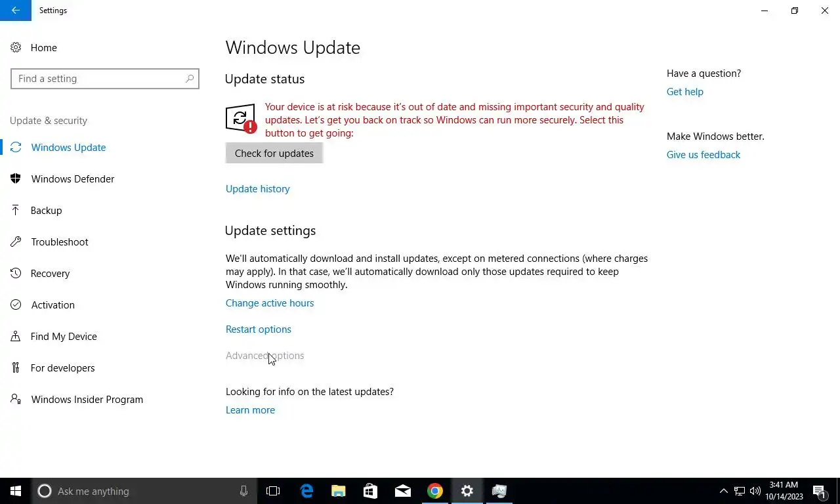Click the Update & security section label
840x504 pixels.
49,121
